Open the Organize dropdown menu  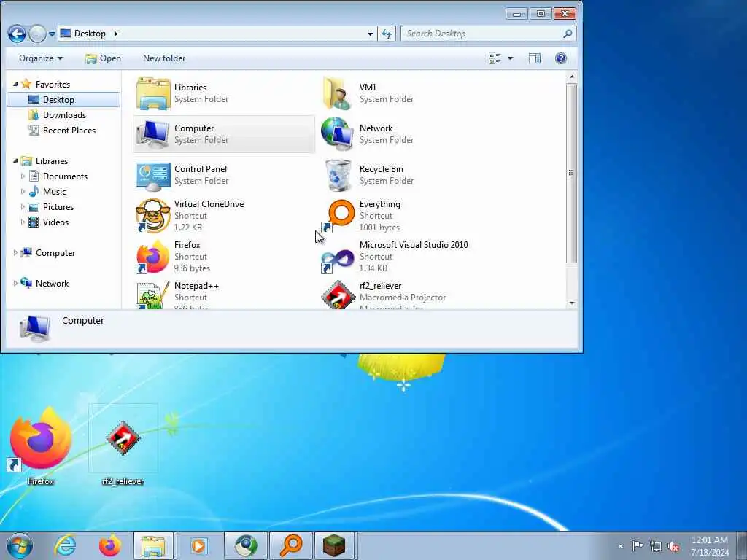(x=41, y=58)
